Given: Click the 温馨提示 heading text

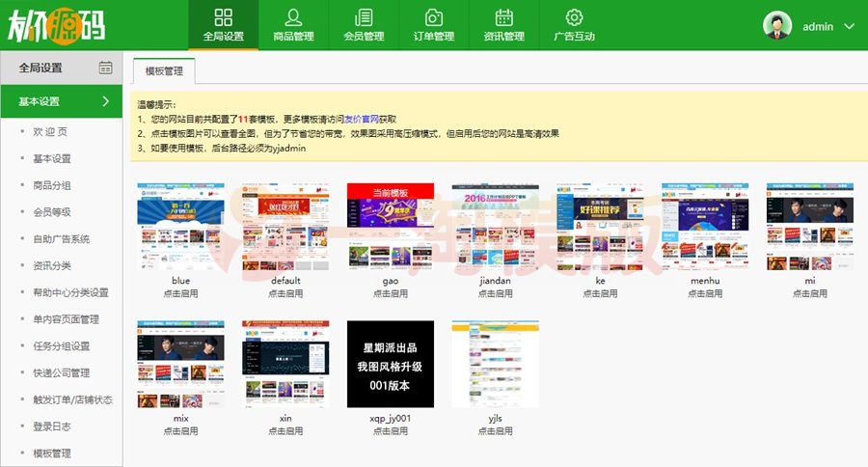Looking at the screenshot, I should (x=156, y=105).
